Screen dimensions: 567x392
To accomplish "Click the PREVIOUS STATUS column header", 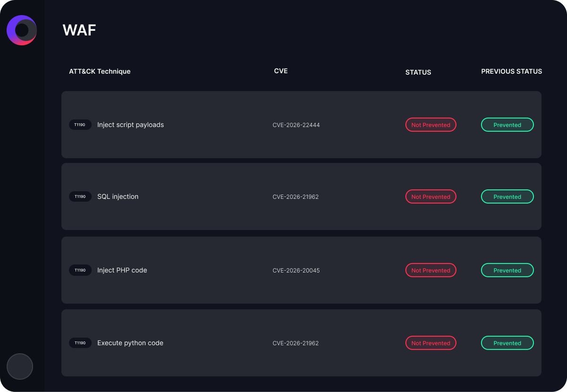I will (512, 71).
